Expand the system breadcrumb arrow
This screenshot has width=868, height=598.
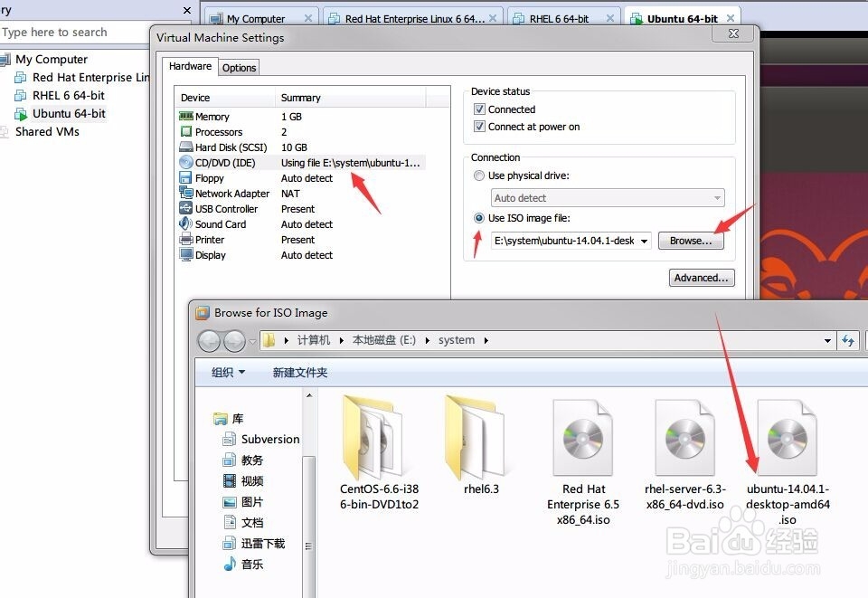pyautogui.click(x=486, y=340)
